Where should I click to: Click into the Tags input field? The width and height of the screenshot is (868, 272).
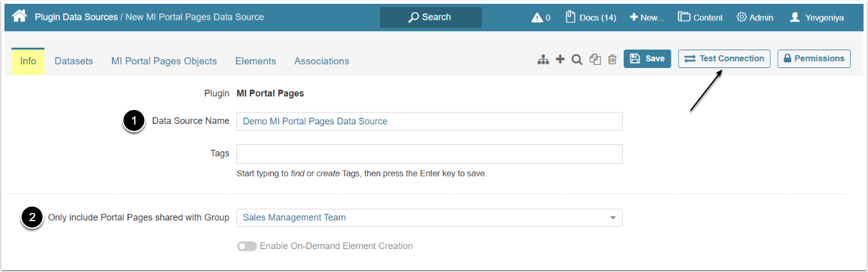(429, 154)
